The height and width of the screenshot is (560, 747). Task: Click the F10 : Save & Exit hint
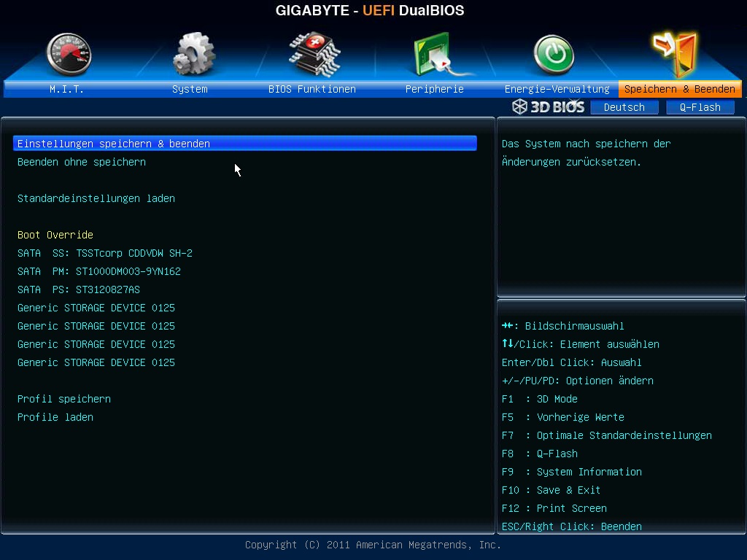coord(551,490)
